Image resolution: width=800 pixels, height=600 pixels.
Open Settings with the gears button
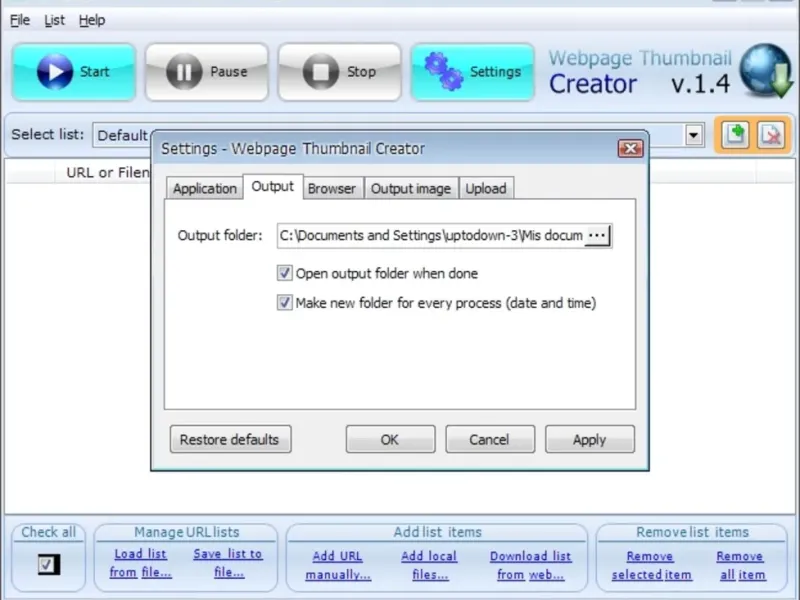pyautogui.click(x=472, y=72)
